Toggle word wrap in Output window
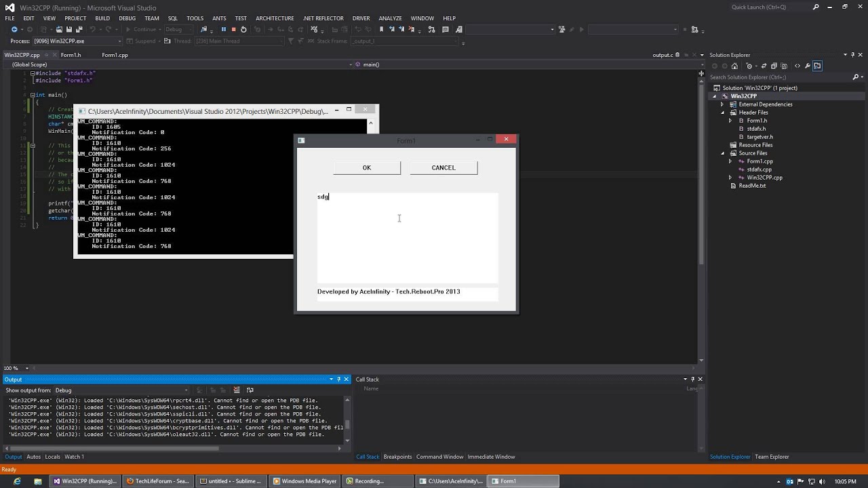 pyautogui.click(x=250, y=390)
